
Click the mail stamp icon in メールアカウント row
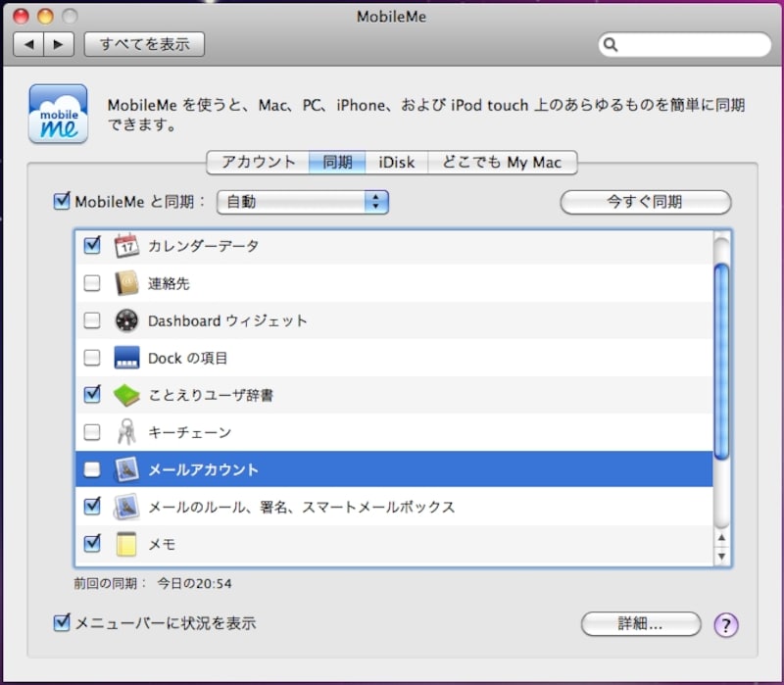(126, 469)
